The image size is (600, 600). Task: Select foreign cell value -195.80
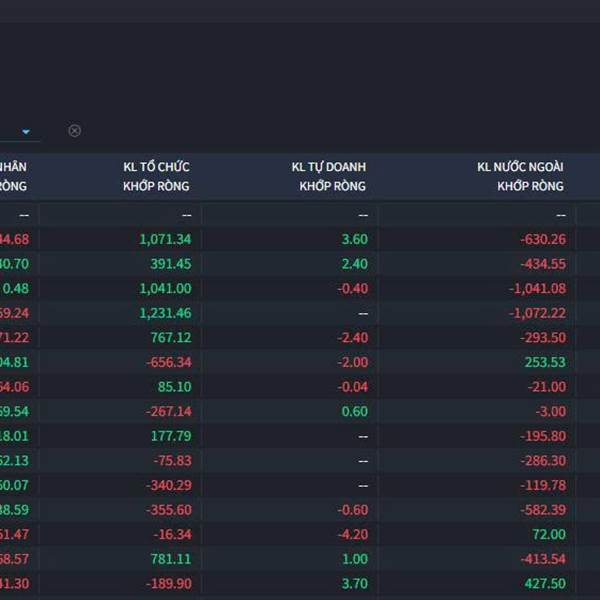(543, 436)
